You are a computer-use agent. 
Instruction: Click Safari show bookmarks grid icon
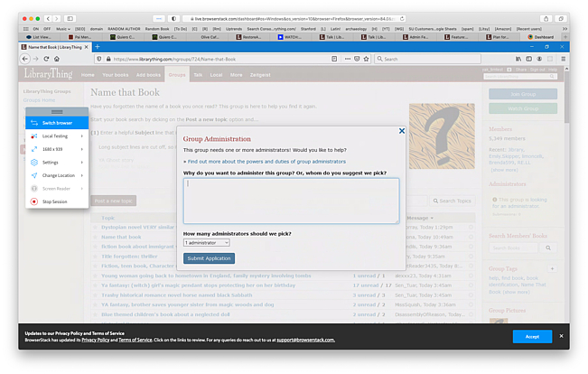25,29
